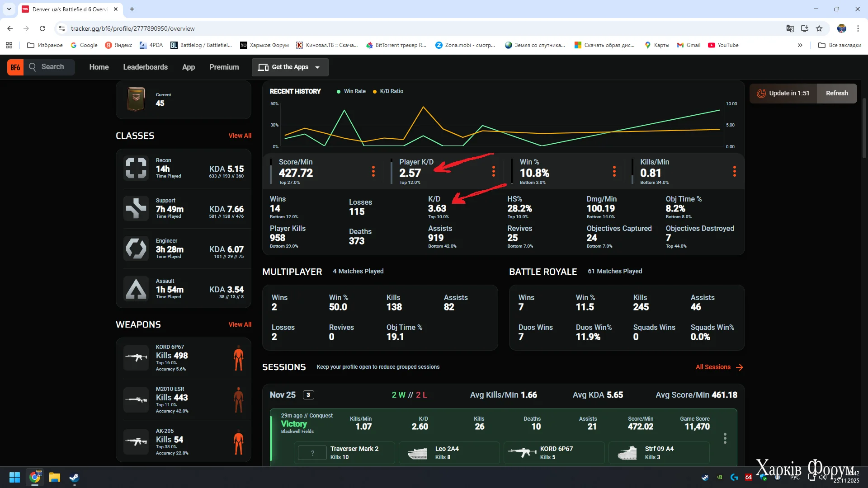Open the Steam taskbar icon
Viewport: 868px width, 488px height.
click(74, 478)
